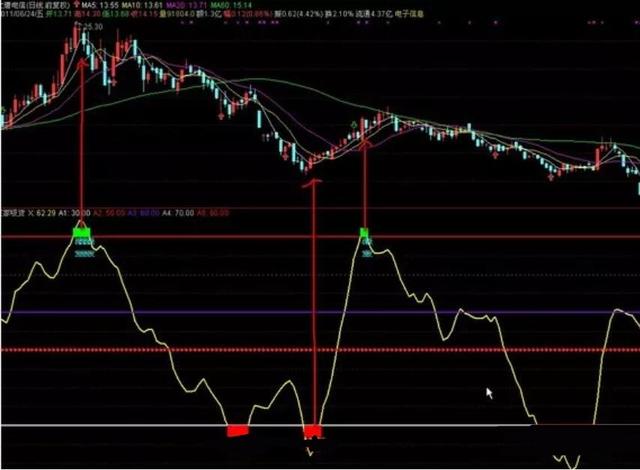Image resolution: width=640 pixels, height=470 pixels.
Task: Click the red dotted horizontal level line
Action: click(320, 350)
